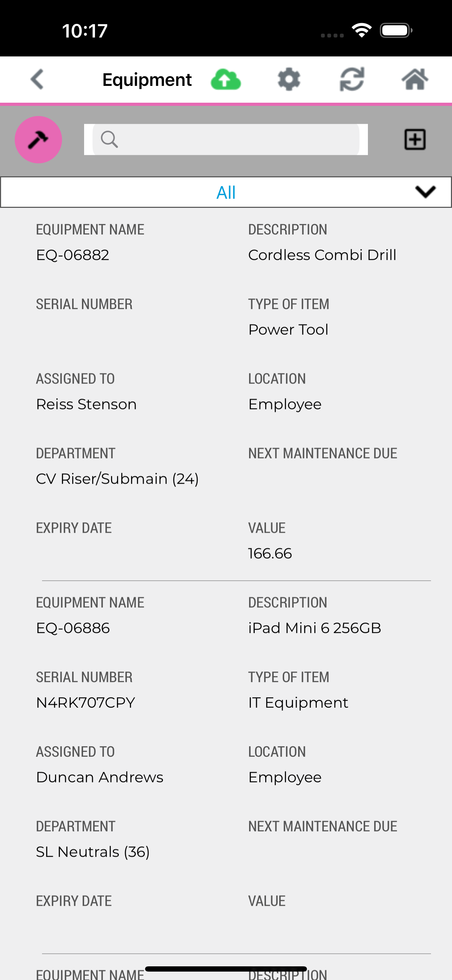Screen dimensions: 452x980
Task: Tap the value 166.66
Action: pos(270,553)
